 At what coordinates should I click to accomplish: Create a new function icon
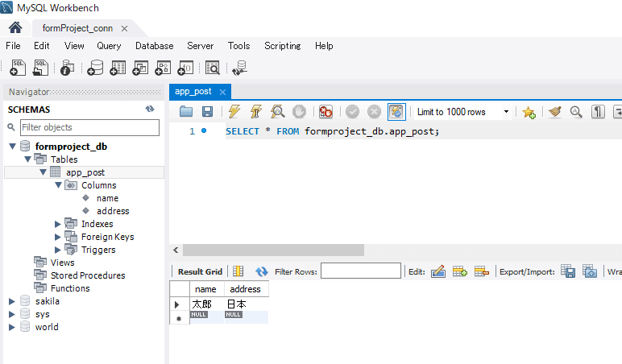click(185, 68)
